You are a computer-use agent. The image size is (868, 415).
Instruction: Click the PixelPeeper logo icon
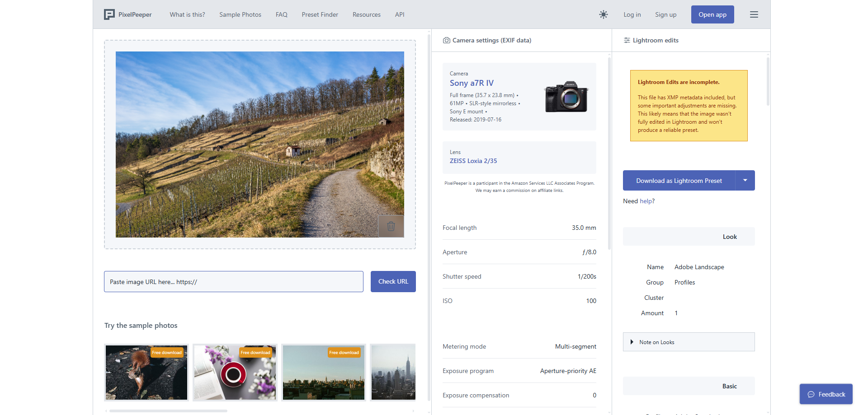109,14
